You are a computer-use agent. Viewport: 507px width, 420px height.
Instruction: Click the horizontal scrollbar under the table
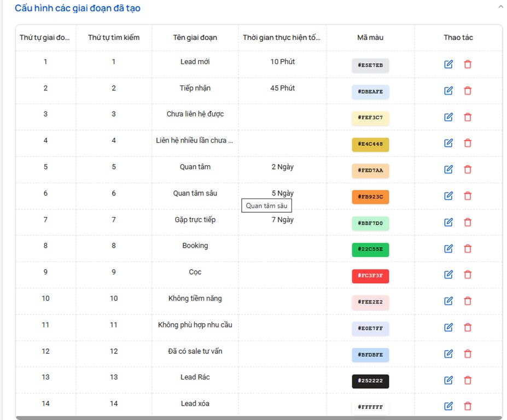click(x=259, y=418)
